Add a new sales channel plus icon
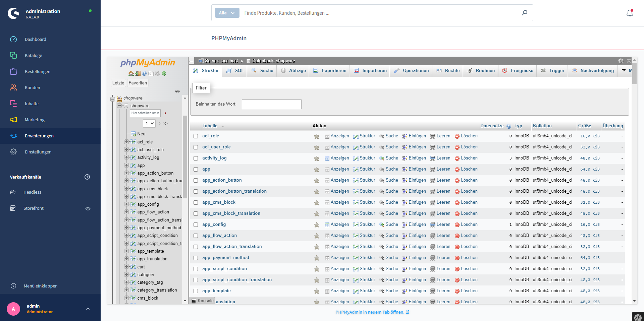Viewport: 644px width, 321px height. point(87,177)
